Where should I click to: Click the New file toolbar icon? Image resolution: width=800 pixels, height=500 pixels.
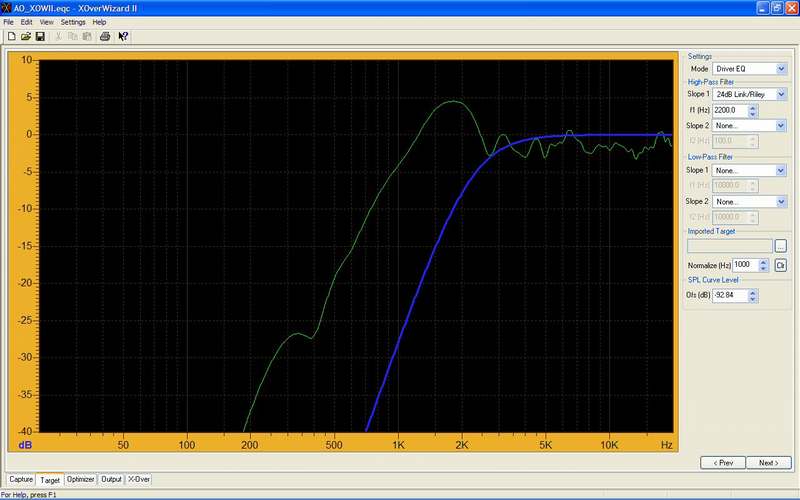11,36
